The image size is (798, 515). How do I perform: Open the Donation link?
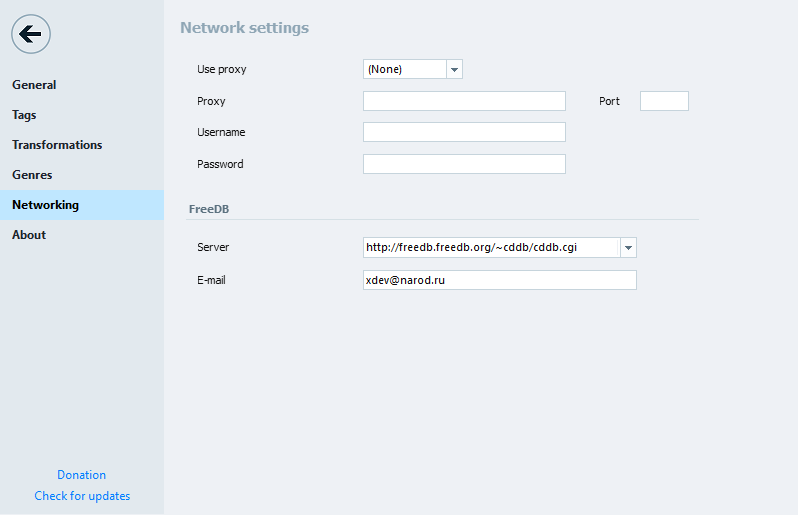click(81, 475)
